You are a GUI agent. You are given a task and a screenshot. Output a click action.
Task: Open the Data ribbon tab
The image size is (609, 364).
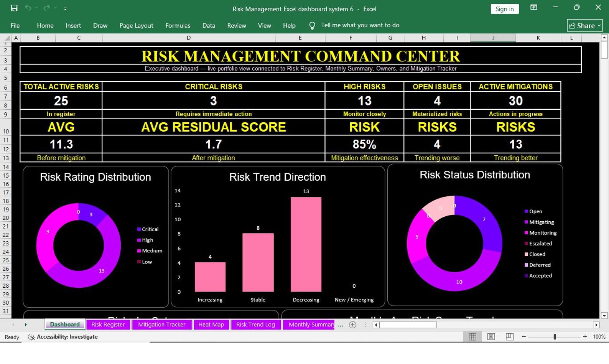(x=209, y=25)
